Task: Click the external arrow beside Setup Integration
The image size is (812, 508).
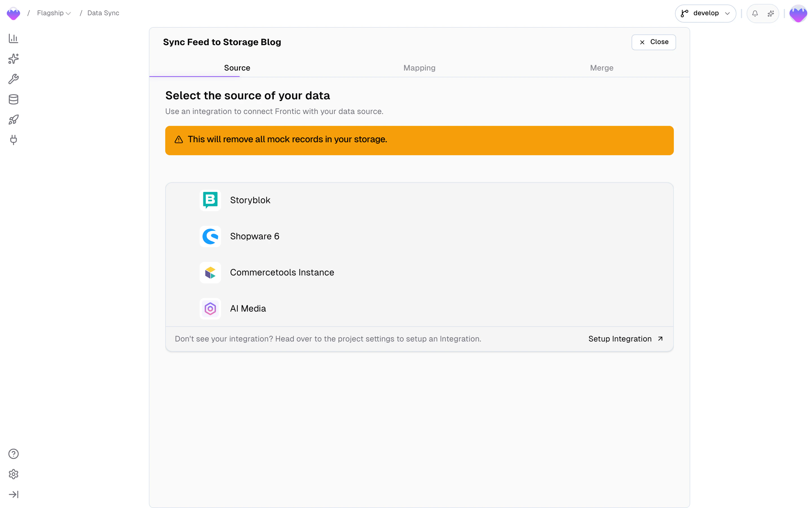Action: point(660,339)
